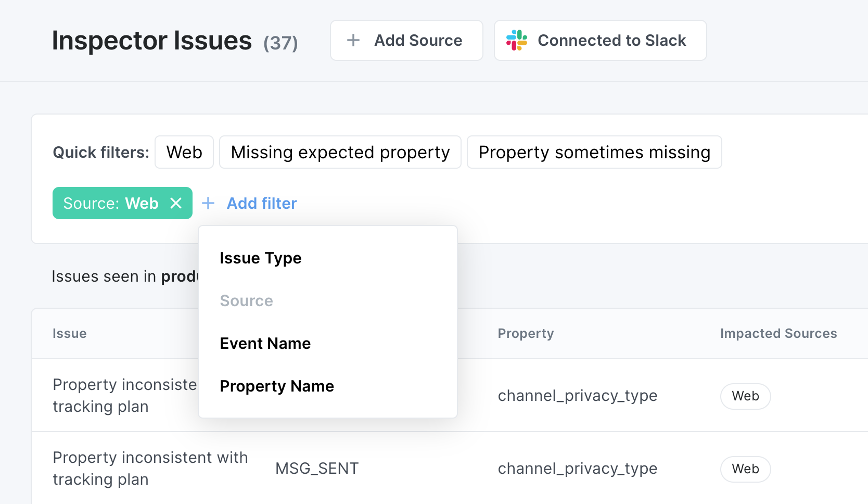Click the Impacted Sources column header
Viewport: 868px width, 504px height.
(778, 334)
